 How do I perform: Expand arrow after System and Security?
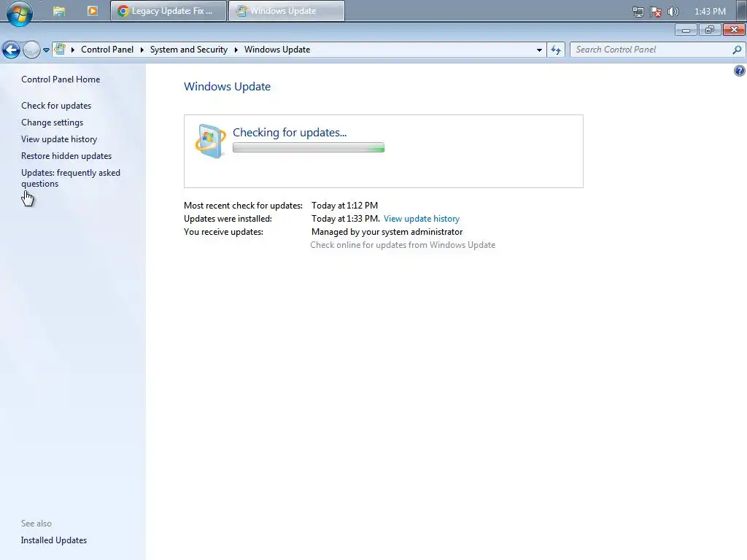[236, 50]
